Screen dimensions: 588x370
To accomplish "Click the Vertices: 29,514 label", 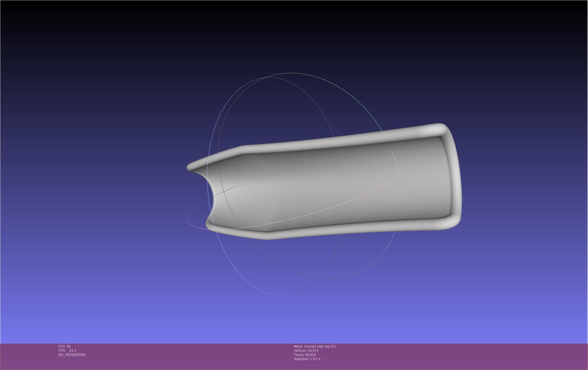I will 306,351.
